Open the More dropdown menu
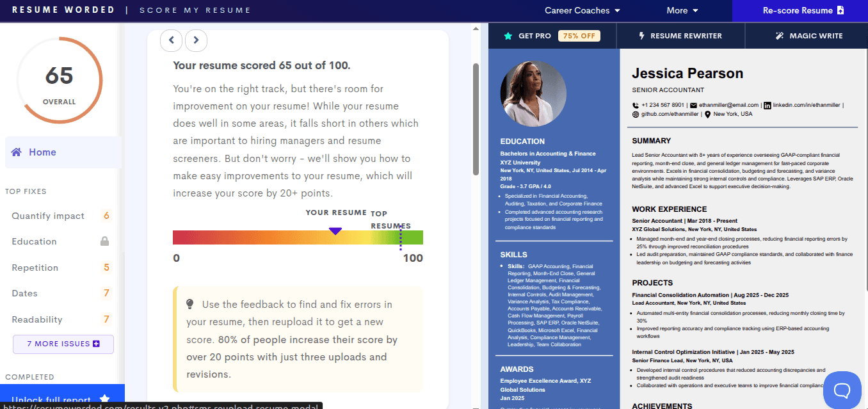The height and width of the screenshot is (409, 868). click(682, 10)
